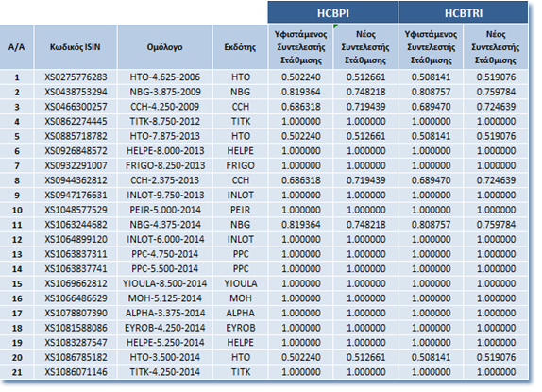Select the Εκδότης column header
Screen dimensions: 542x392
click(240, 47)
